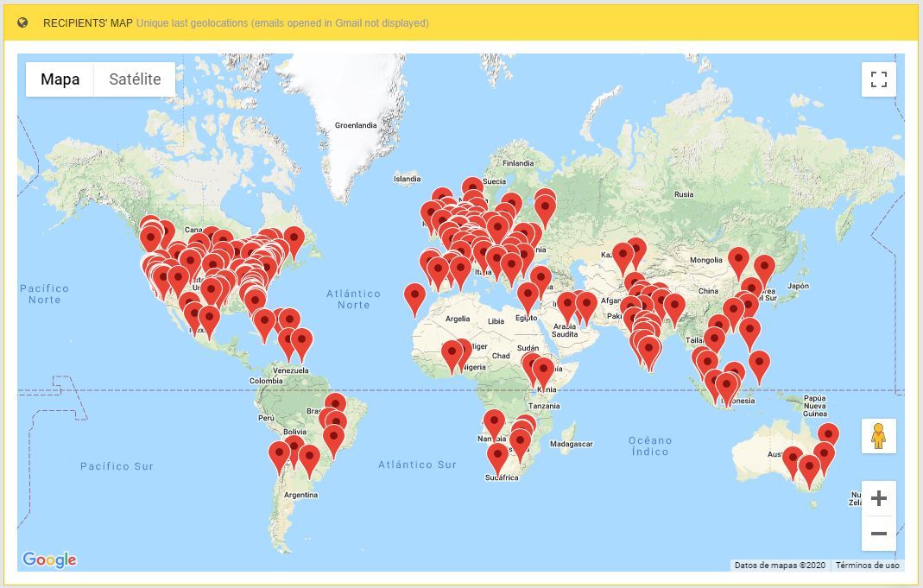
Task: Switch to the Satélite view
Action: 133,79
